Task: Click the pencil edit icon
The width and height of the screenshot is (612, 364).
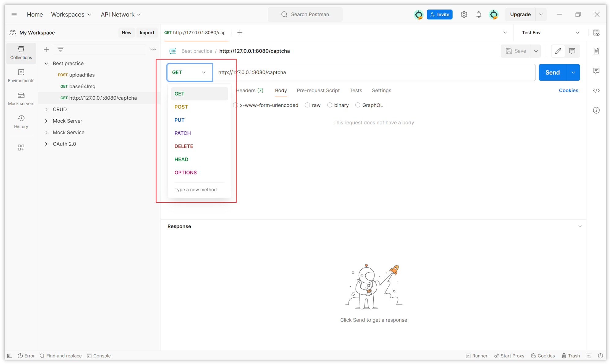Action: coord(558,51)
